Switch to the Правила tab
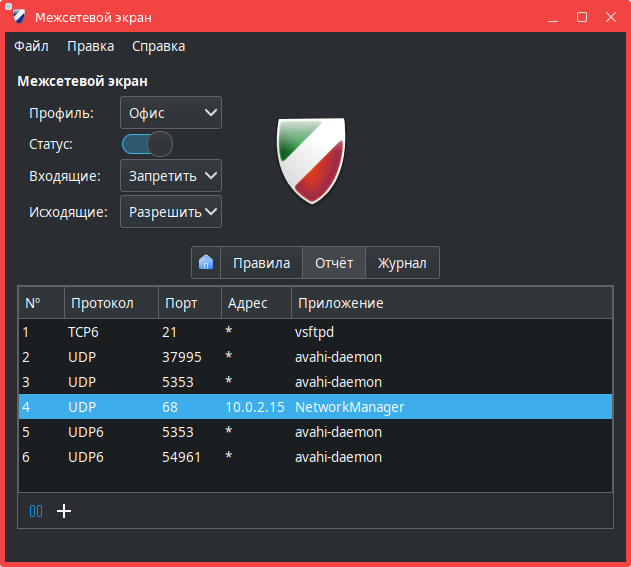The width and height of the screenshot is (631, 567). 261,263
